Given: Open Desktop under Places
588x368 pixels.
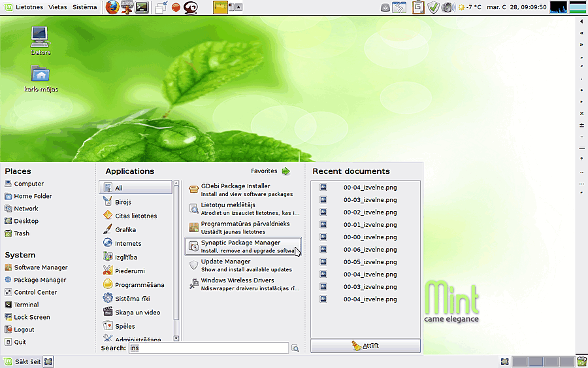Looking at the screenshot, I should (22, 221).
